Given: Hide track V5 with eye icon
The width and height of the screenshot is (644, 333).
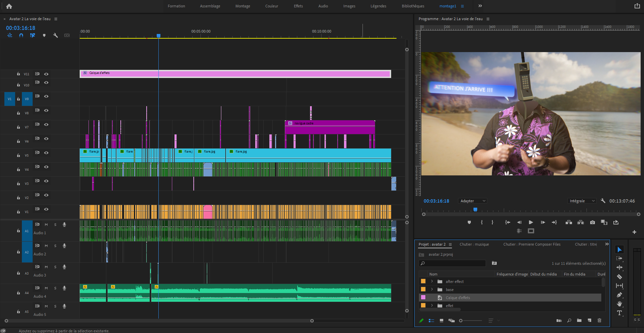Looking at the screenshot, I should click(46, 153).
